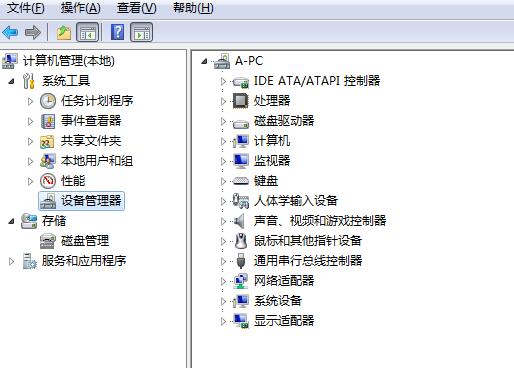The height and width of the screenshot is (368, 514).
Task: Select the A-PC root label
Action: point(249,61)
